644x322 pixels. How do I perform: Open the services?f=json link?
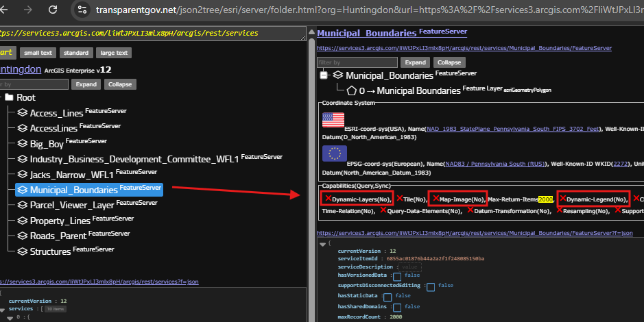tap(99, 282)
